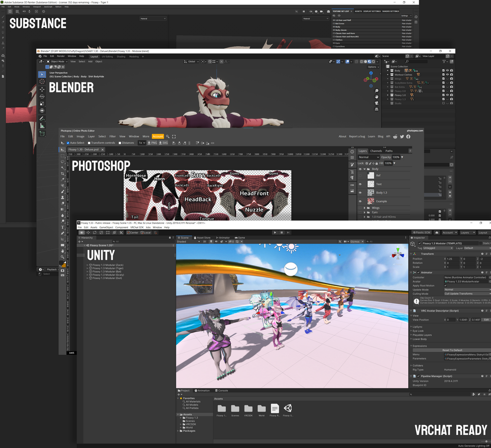Click the zoom magnifier in Blender viewport
Viewport: 491px width, 448px height.
[376, 91]
